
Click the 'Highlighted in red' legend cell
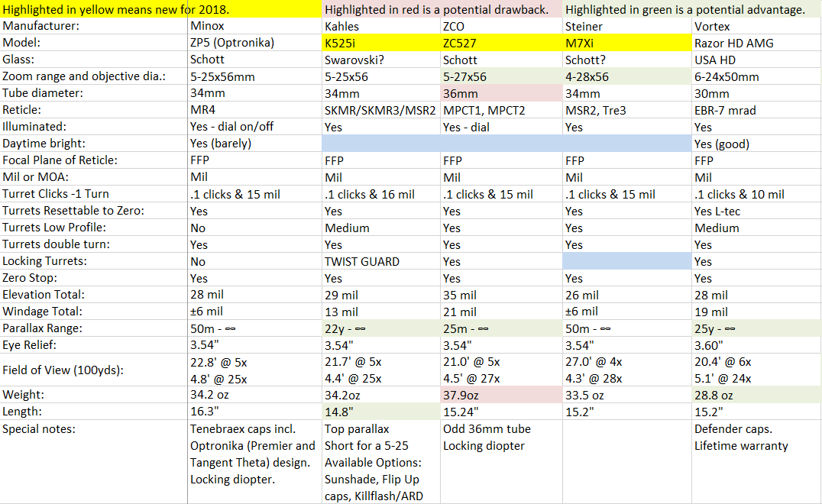click(x=442, y=10)
